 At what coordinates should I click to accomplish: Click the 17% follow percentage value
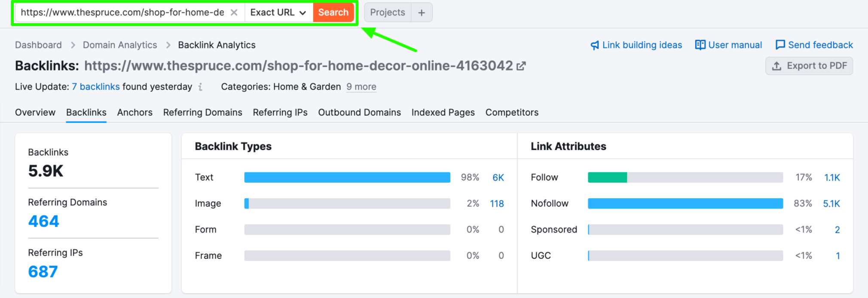[804, 178]
